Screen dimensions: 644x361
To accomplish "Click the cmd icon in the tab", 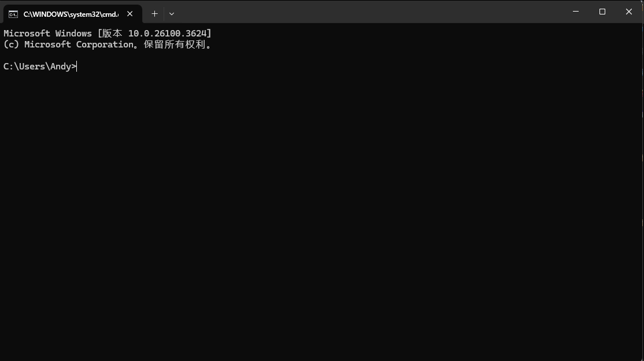I will point(13,14).
